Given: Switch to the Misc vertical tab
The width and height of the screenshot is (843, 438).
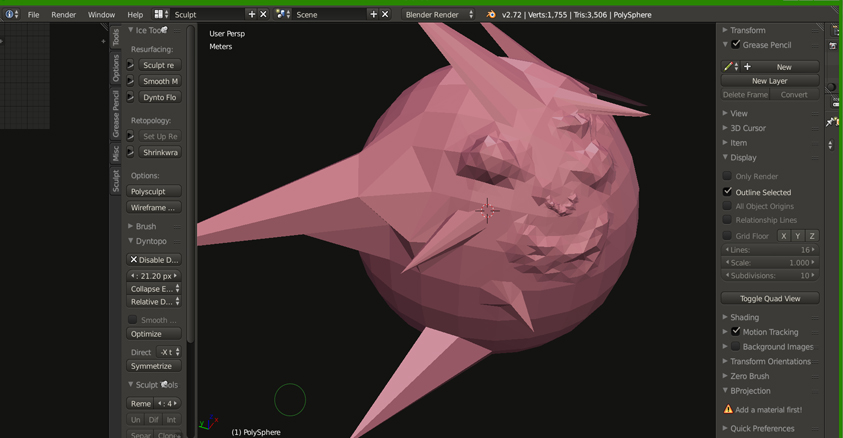Looking at the screenshot, I should 116,153.
